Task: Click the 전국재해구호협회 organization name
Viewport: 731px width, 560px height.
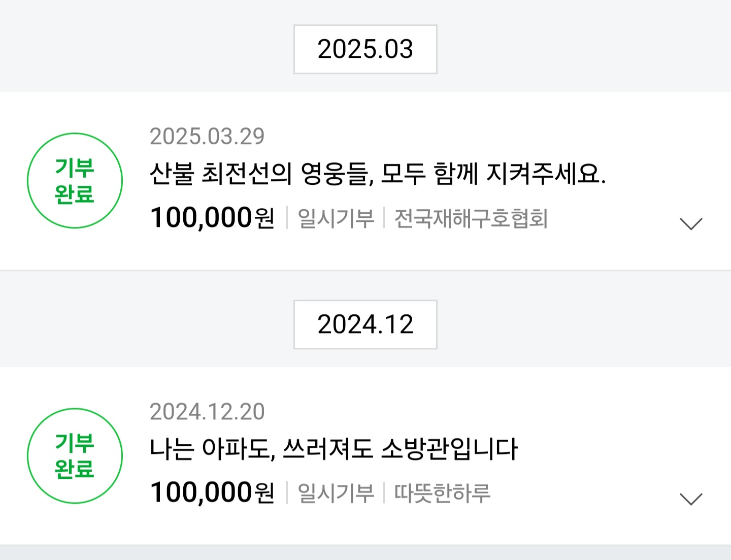Action: click(471, 219)
